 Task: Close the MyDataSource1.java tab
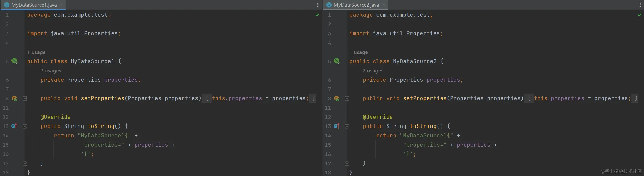(x=61, y=5)
